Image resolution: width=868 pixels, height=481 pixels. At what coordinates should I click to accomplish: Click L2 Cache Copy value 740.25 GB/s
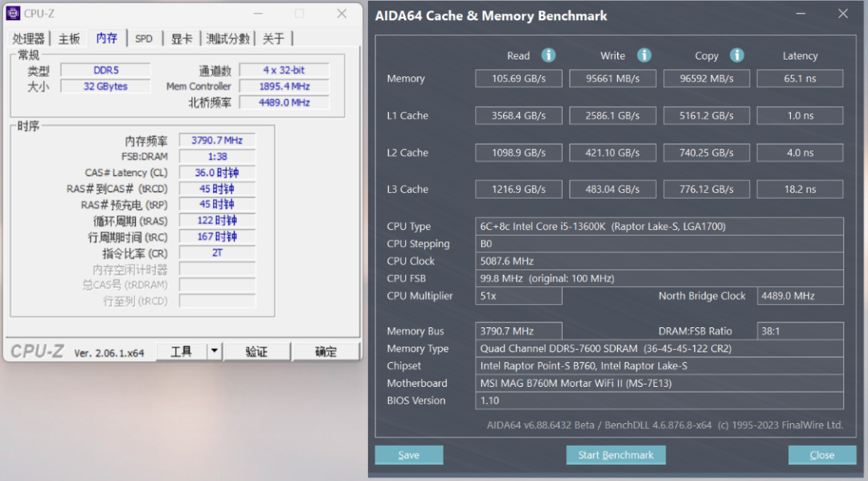pyautogui.click(x=706, y=152)
